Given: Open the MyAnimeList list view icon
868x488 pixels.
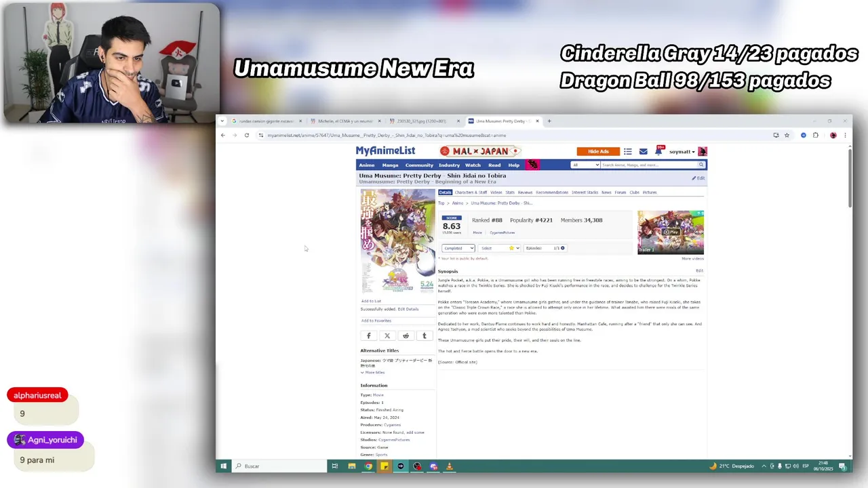Looking at the screenshot, I should tap(628, 151).
